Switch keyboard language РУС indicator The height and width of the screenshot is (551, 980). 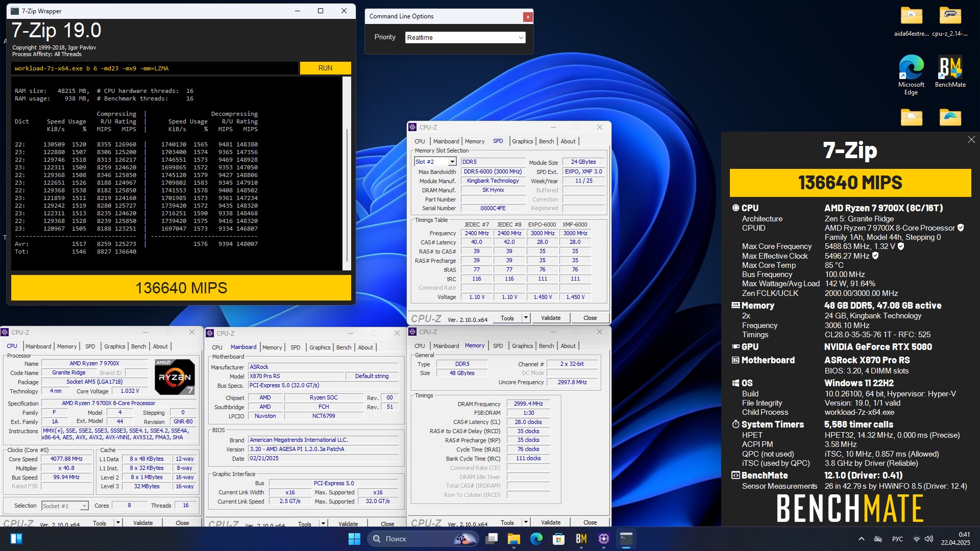coord(897,539)
